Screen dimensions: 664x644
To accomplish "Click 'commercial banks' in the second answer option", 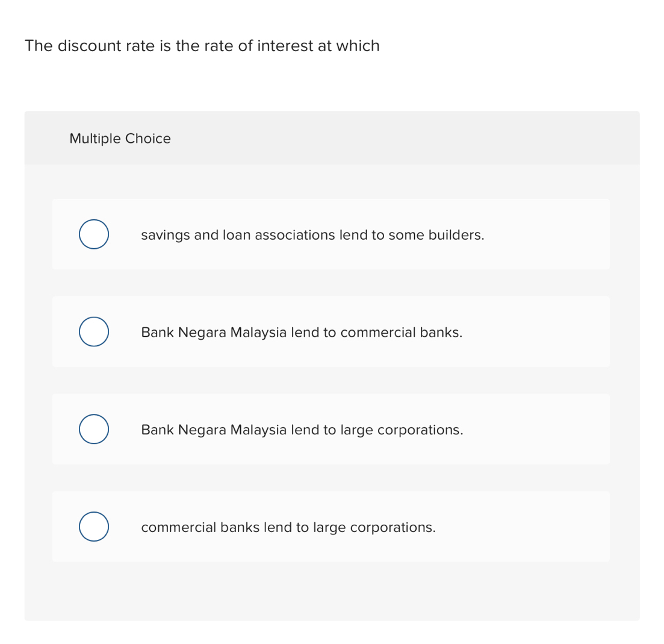I will pos(401,333).
